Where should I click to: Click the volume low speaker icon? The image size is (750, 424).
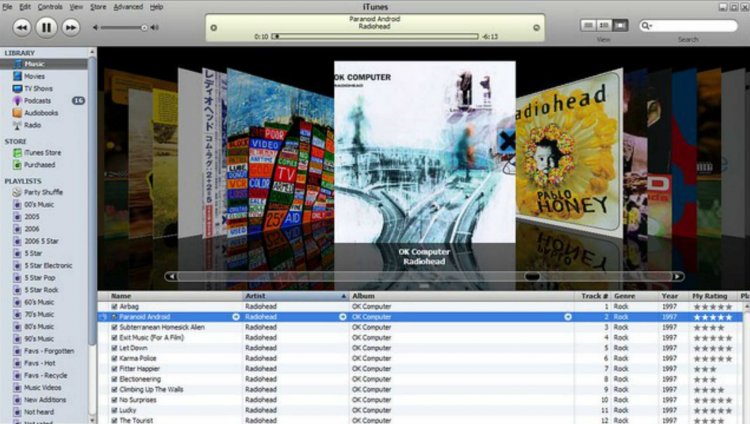tap(95, 28)
